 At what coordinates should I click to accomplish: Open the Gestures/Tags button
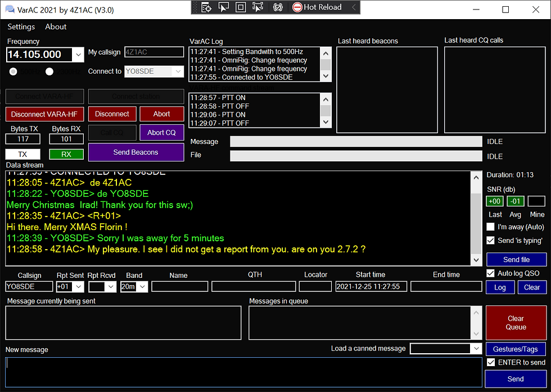coord(516,349)
